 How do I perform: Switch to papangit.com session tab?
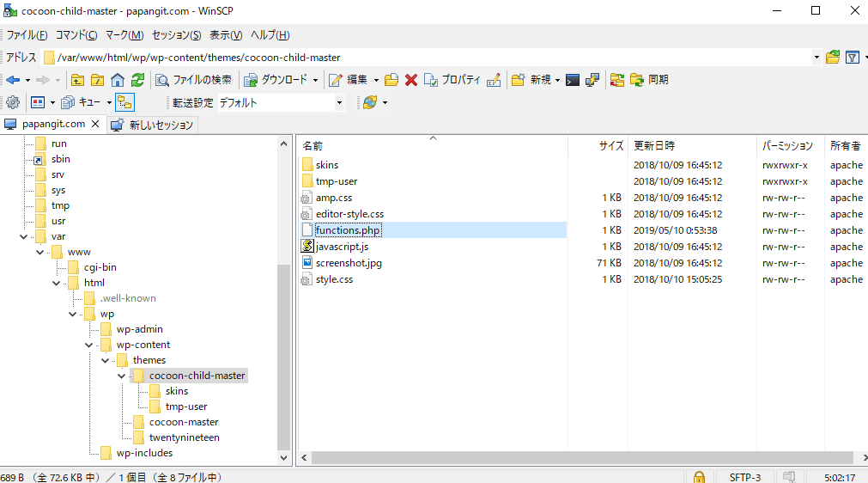tap(53, 124)
